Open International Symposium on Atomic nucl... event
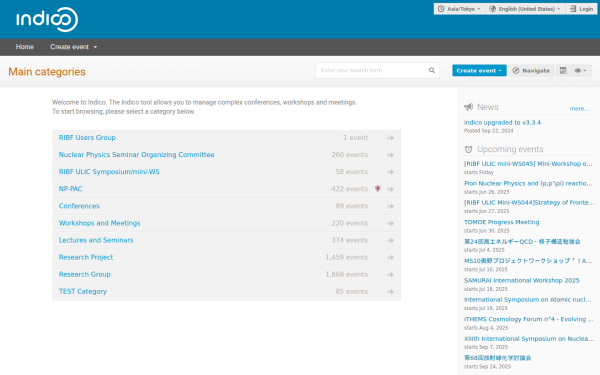Image resolution: width=600 pixels, height=375 pixels. 528,300
